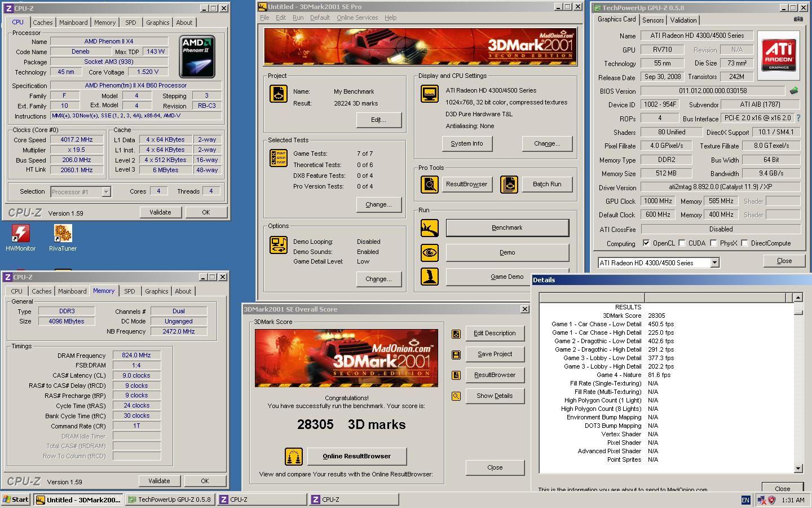Open the Online Services menu
This screenshot has width=812, height=508.
[358, 17]
